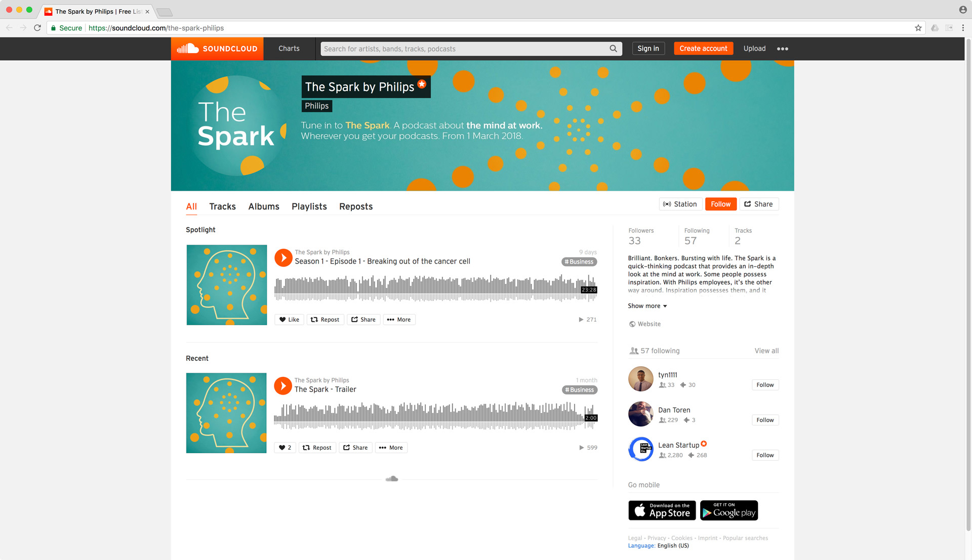This screenshot has height=560, width=972.
Task: Open More menu on Episode 1 track
Action: pos(399,320)
